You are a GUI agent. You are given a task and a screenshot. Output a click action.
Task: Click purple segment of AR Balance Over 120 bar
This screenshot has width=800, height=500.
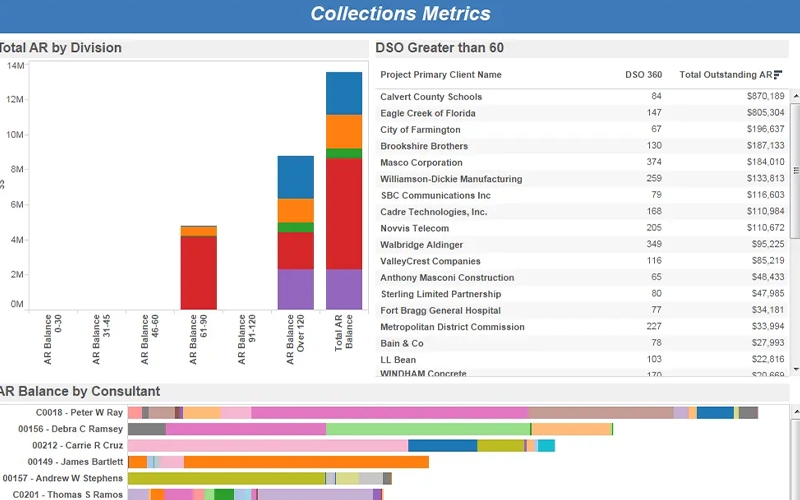pos(295,289)
